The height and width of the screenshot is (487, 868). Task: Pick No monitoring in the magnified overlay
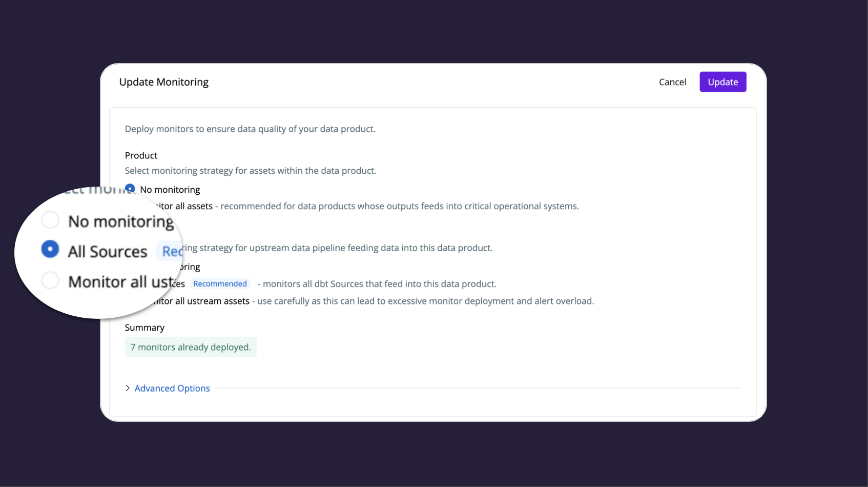50,219
